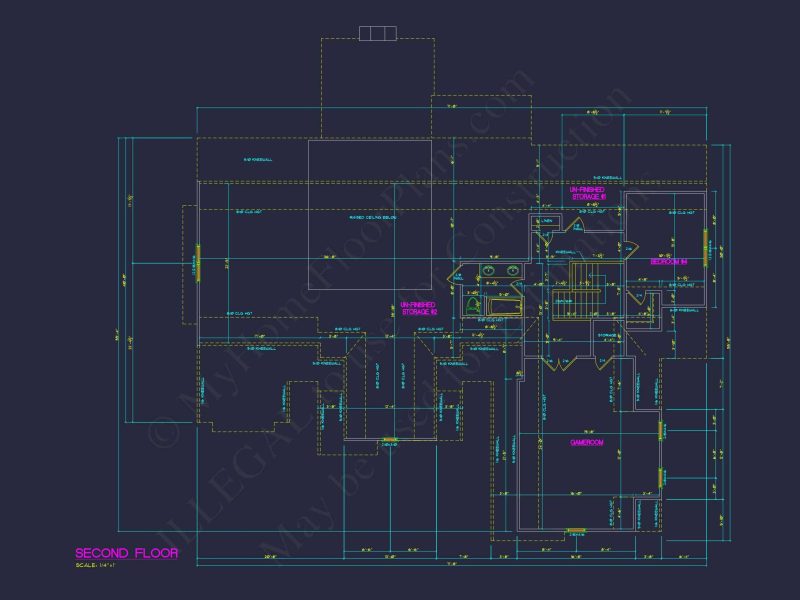Click the double closet doors above the Gameroom
Viewport: 800px width, 600px height.
pyautogui.click(x=559, y=363)
